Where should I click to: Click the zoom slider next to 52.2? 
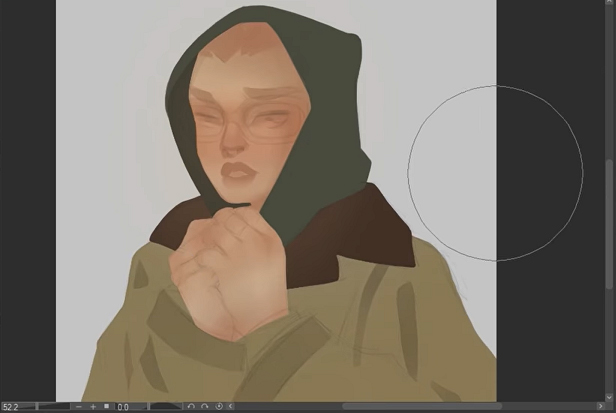[x=53, y=407]
